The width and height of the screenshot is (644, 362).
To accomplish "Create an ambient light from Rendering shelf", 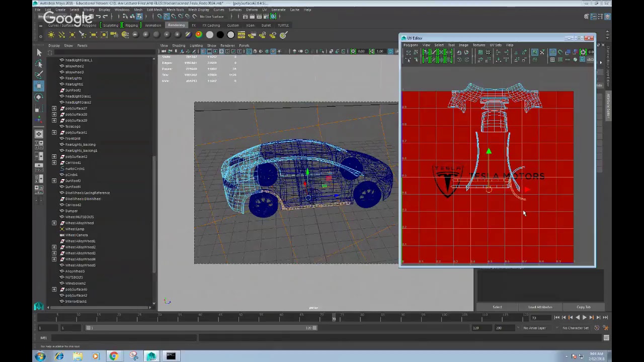I will pyautogui.click(x=51, y=35).
